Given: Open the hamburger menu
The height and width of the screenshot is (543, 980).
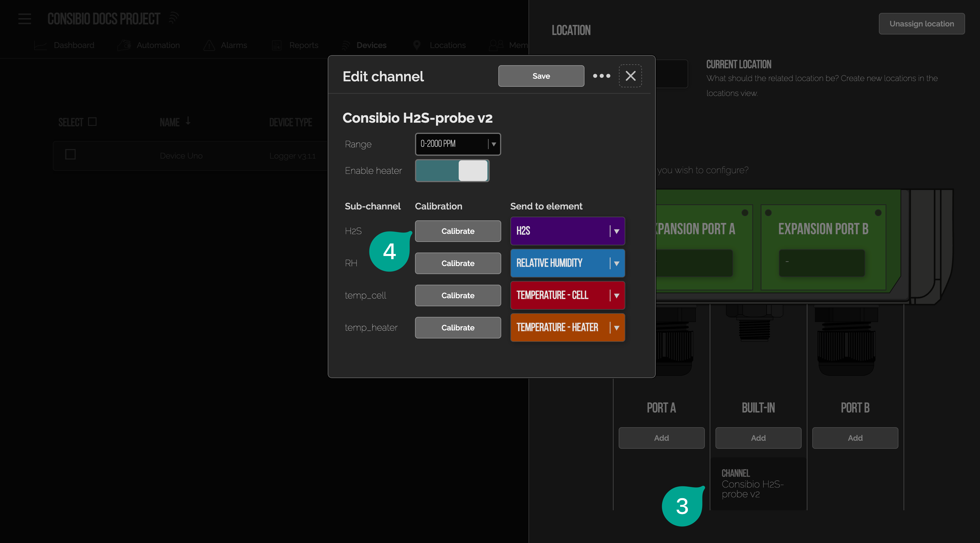Looking at the screenshot, I should pyautogui.click(x=25, y=19).
